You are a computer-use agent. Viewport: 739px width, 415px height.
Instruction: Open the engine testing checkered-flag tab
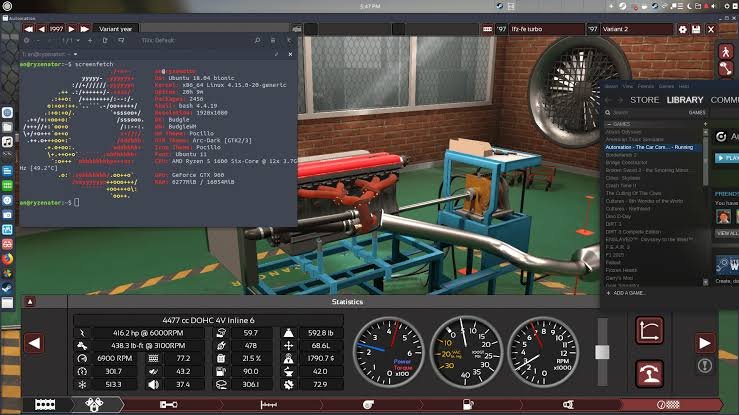pyautogui.click(x=669, y=404)
